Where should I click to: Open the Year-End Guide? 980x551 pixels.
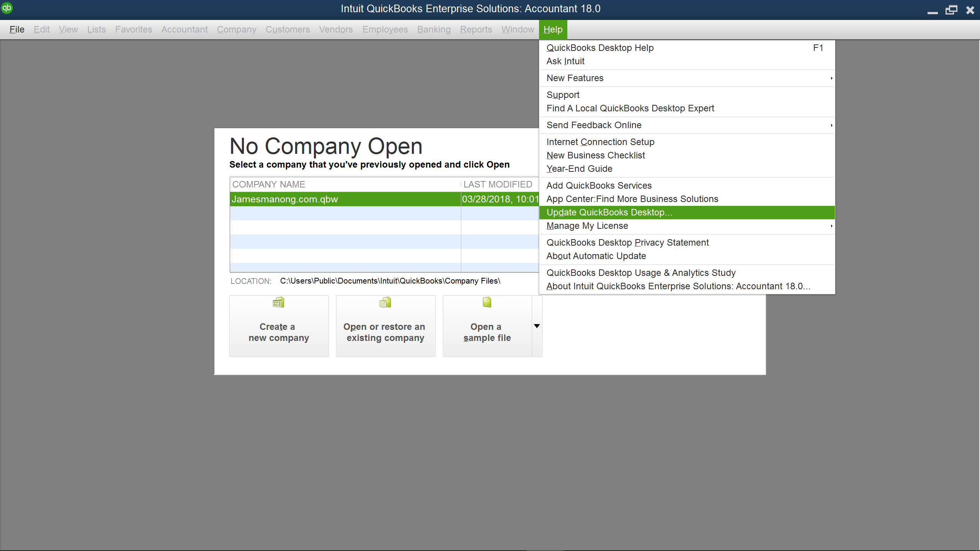coord(579,168)
